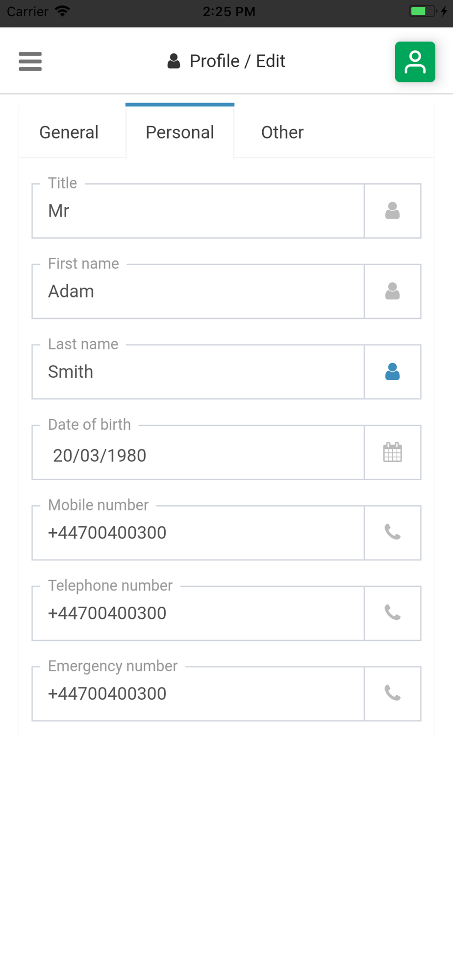Click the phone icon beside Telephone number
This screenshot has width=453, height=980.
point(392,613)
